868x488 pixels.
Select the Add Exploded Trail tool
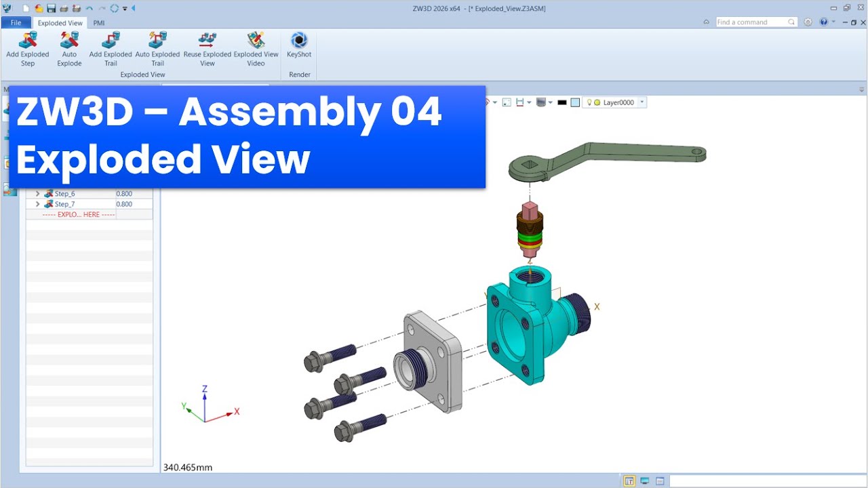pyautogui.click(x=111, y=49)
